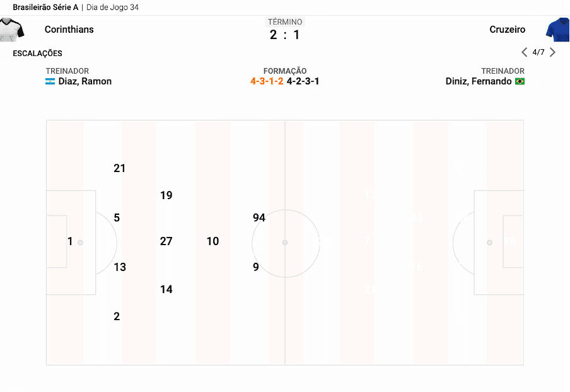This screenshot has width=570, height=392.
Task: Select striker number 9 on the pitch
Action: click(x=256, y=267)
